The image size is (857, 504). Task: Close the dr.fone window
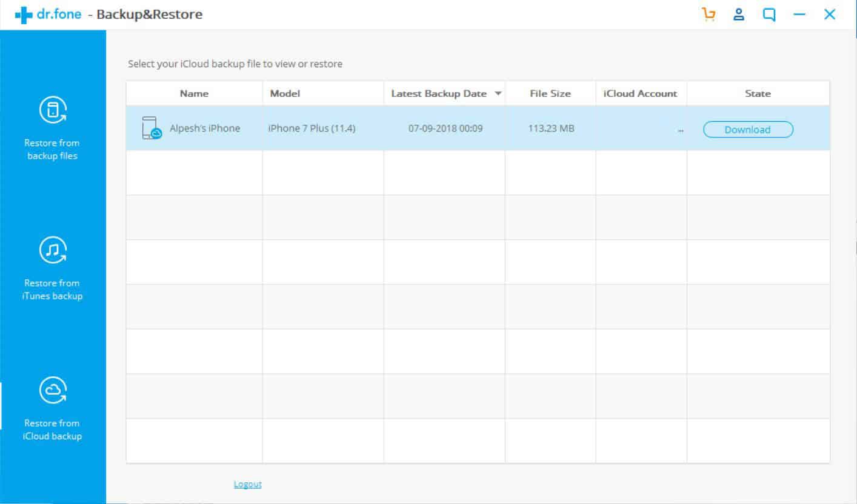point(830,15)
